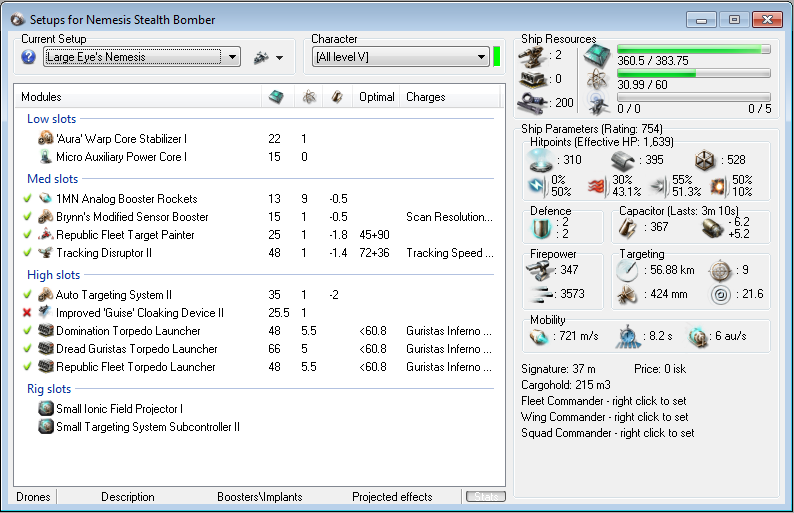The width and height of the screenshot is (794, 513).
Task: Sort by the Optimal column header
Action: [x=377, y=97]
